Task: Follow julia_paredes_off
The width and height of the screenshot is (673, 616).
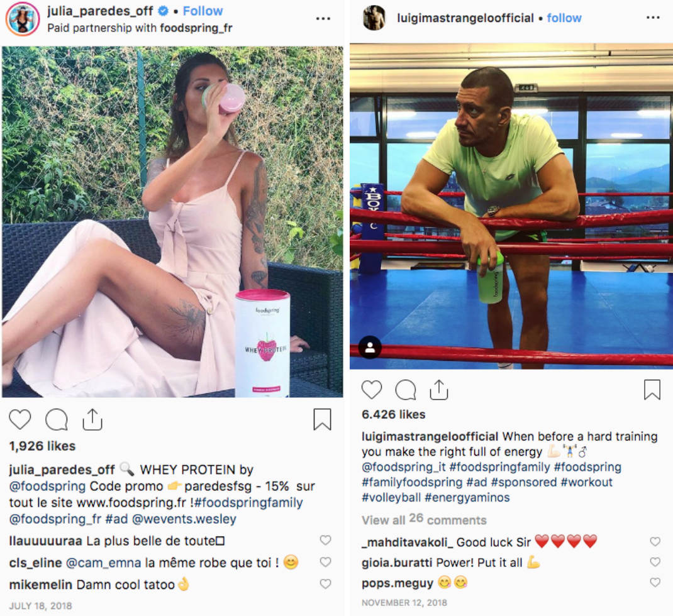Action: (203, 11)
